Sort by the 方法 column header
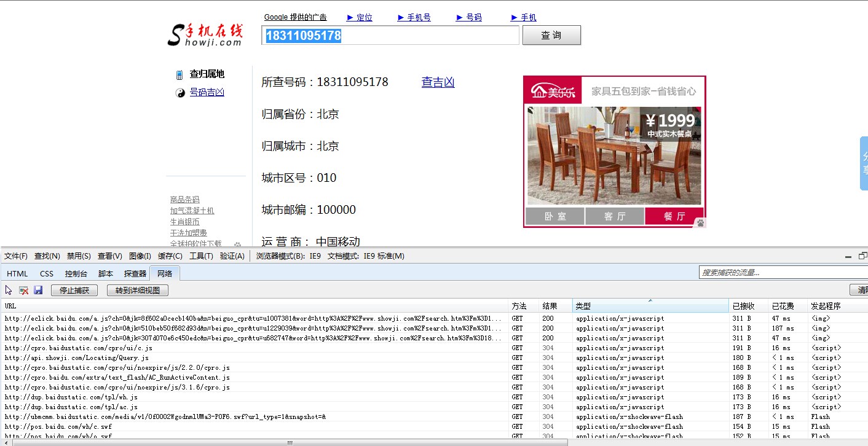This screenshot has width=868, height=446. click(x=524, y=306)
